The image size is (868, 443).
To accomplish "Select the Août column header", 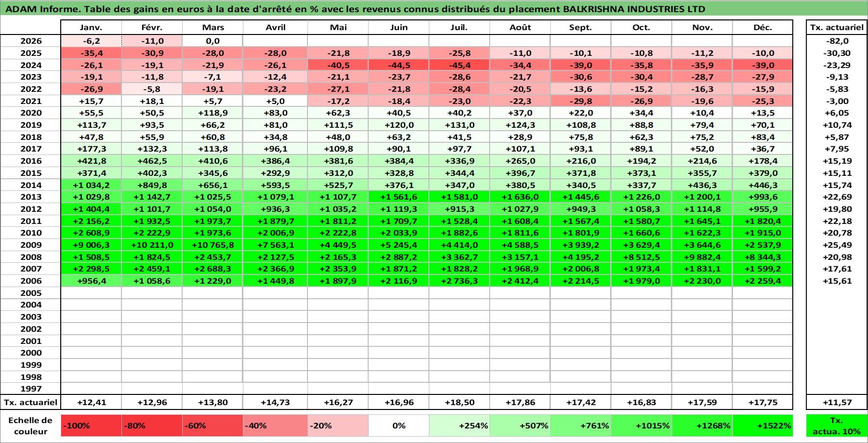I will 520,27.
